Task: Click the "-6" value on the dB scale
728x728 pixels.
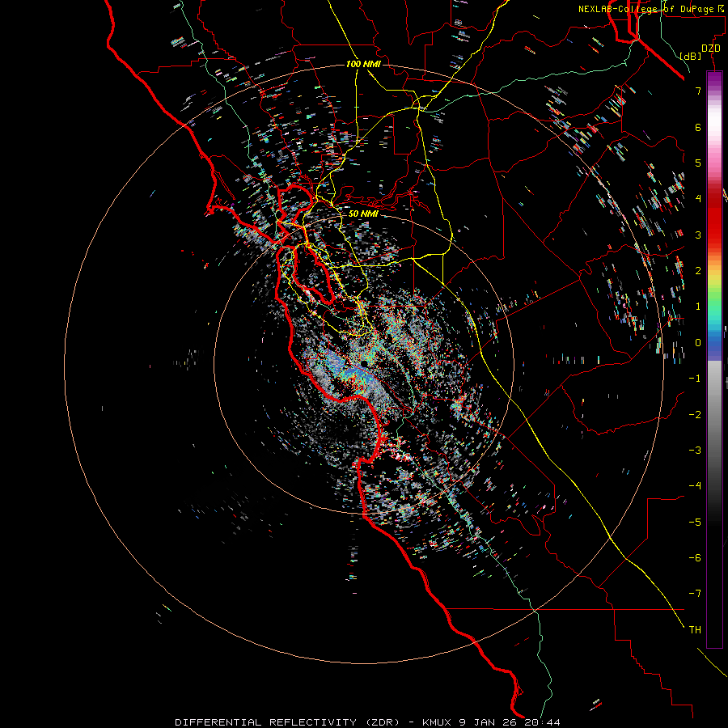Action: point(695,558)
